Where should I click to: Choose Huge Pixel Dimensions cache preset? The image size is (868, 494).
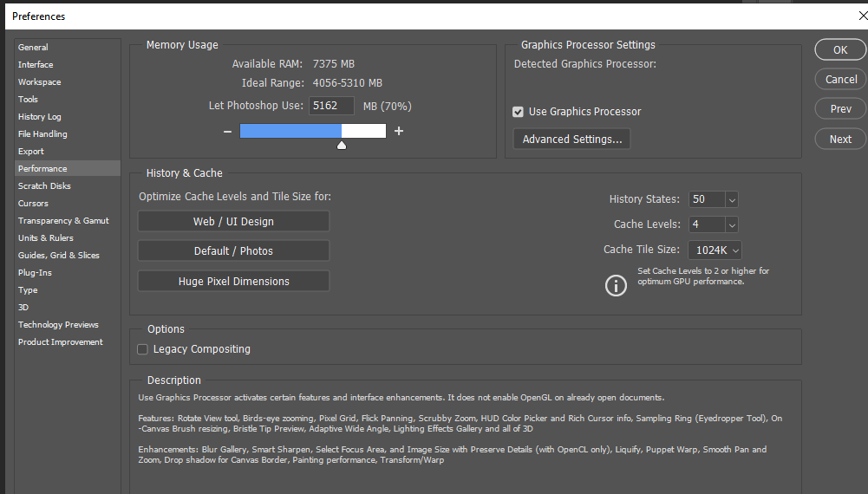tap(233, 281)
